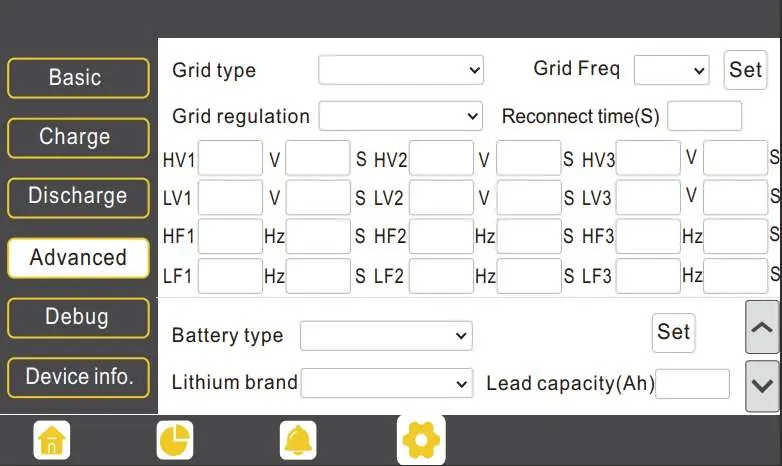Click the 'Grid Freq' label
Viewport: 782px width, 466px height.
577,68
